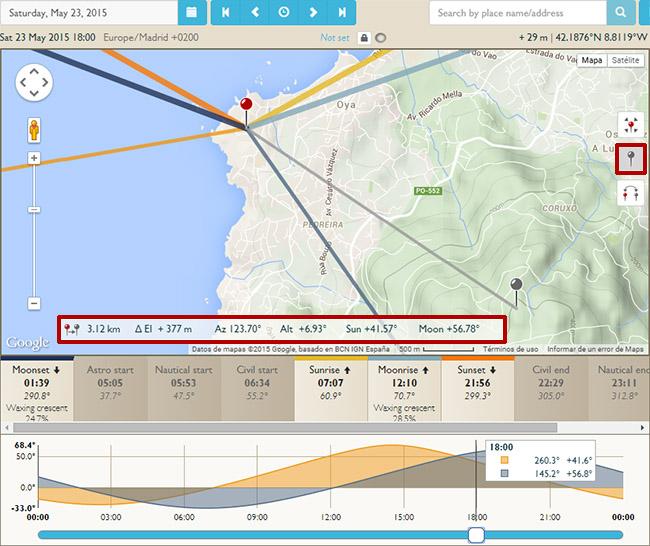The width and height of the screenshot is (650, 546).
Task: Reset time to now with the clock icon
Action: [x=284, y=13]
